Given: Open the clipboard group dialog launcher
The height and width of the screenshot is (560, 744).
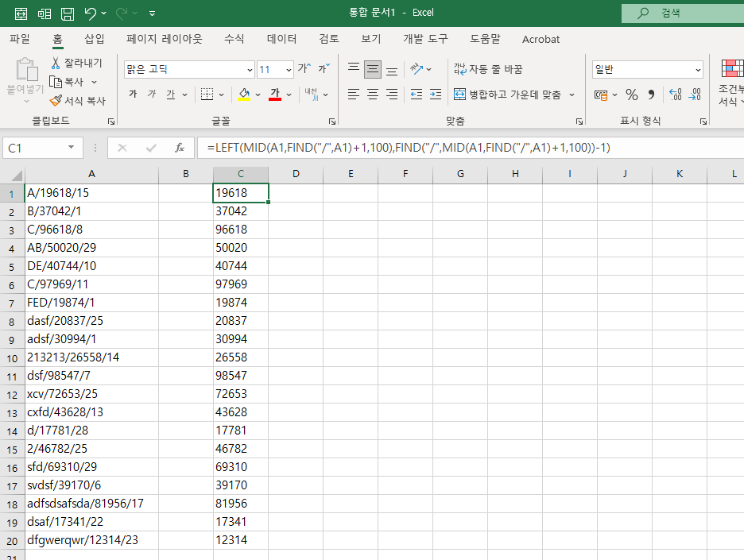Looking at the screenshot, I should click(x=111, y=122).
